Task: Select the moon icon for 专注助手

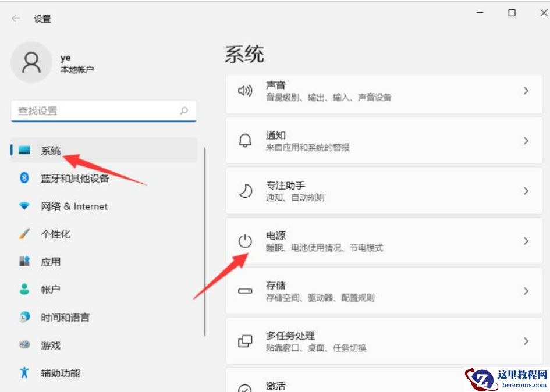Action: pos(244,190)
